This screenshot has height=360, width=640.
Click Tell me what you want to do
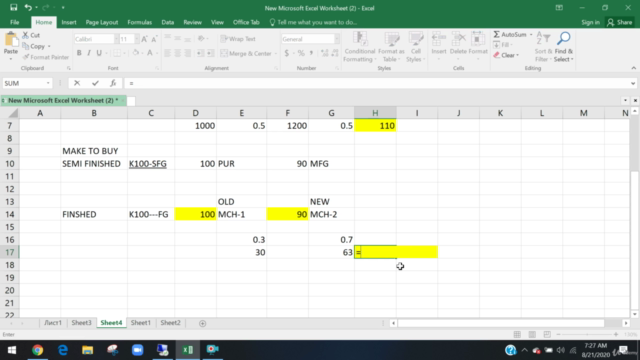point(313,22)
